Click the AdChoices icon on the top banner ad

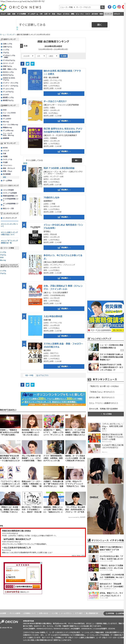[x=17, y=27]
